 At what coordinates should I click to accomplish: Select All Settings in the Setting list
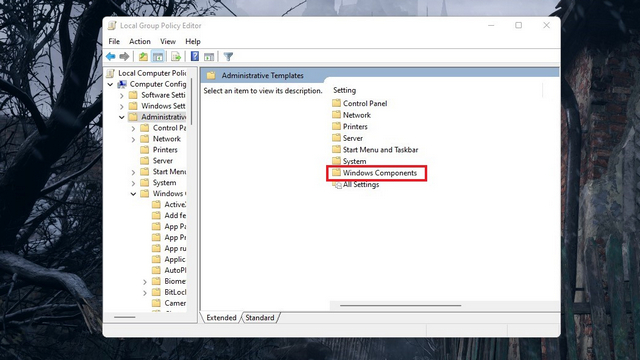[x=361, y=184]
